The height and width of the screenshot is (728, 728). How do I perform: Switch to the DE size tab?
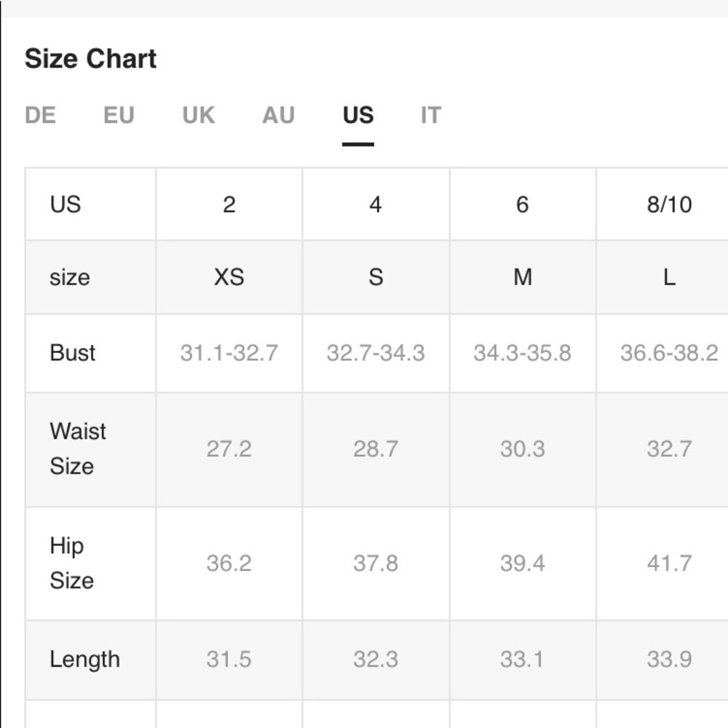point(40,115)
